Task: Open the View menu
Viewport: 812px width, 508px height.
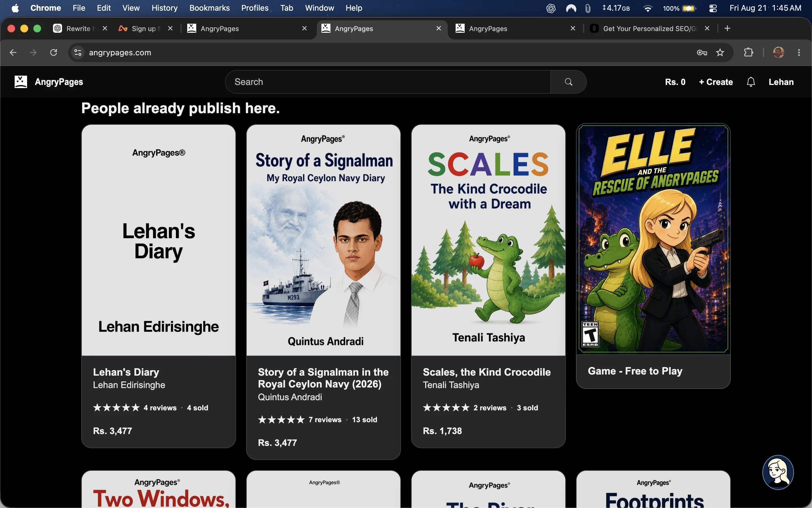Action: (x=131, y=8)
